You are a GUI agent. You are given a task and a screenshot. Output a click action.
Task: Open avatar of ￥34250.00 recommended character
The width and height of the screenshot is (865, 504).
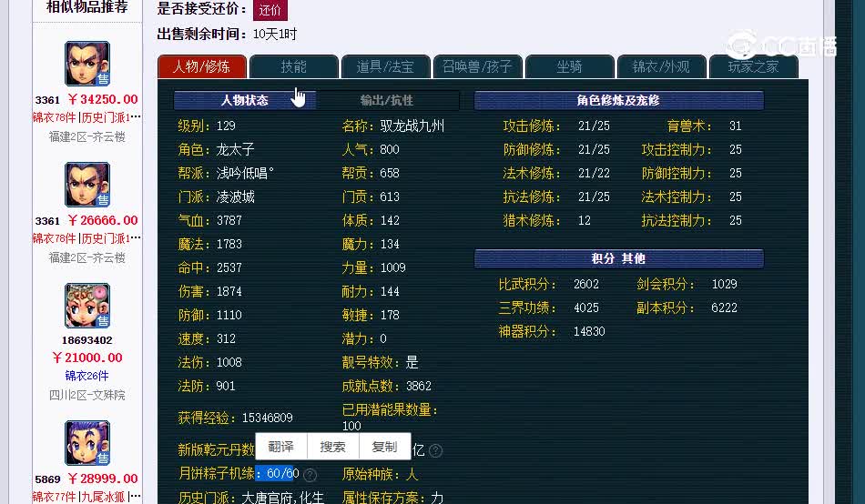[87, 64]
